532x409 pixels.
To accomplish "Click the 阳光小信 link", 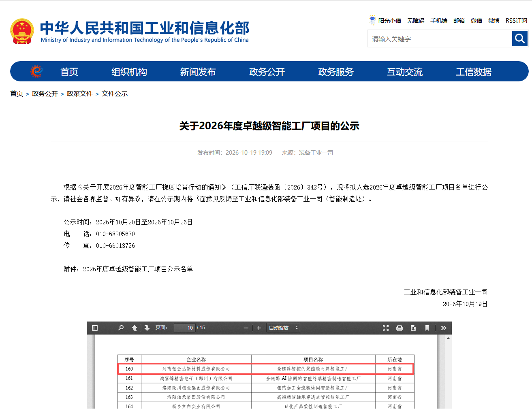I will tap(390, 21).
